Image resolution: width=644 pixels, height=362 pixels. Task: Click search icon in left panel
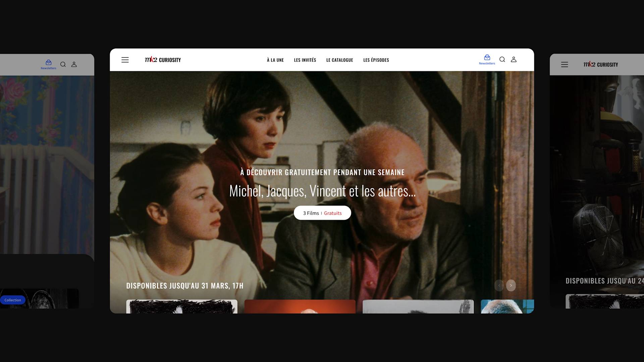(63, 64)
